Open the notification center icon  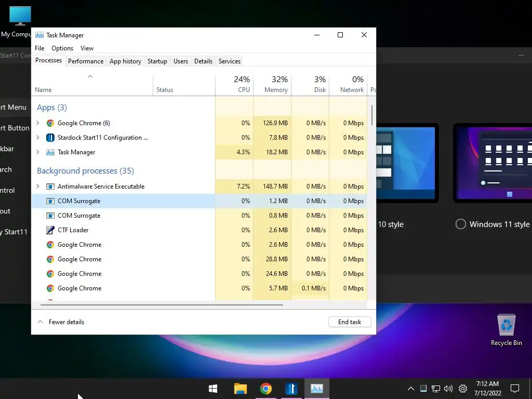point(515,389)
